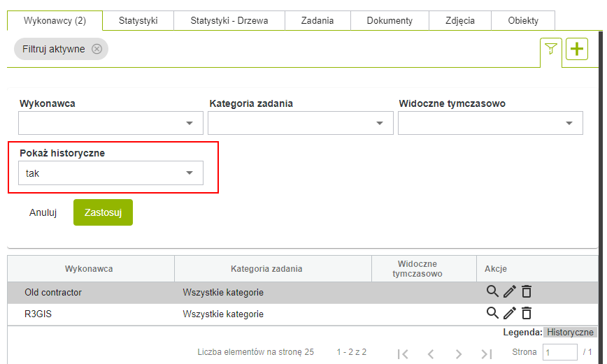Sort by the Wykonawca column header
This screenshot has height=364, width=607.
[x=89, y=268]
